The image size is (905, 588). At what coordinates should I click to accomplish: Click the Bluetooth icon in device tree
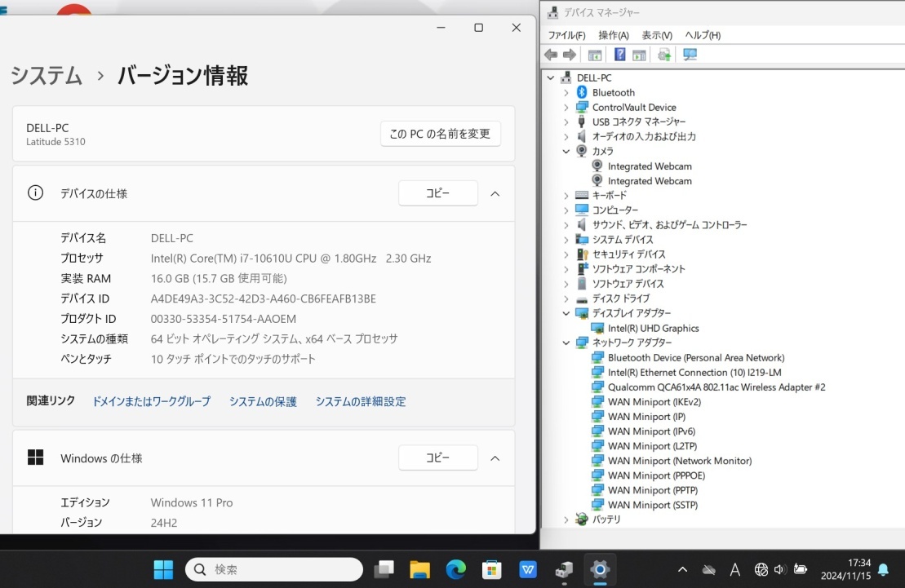point(582,92)
